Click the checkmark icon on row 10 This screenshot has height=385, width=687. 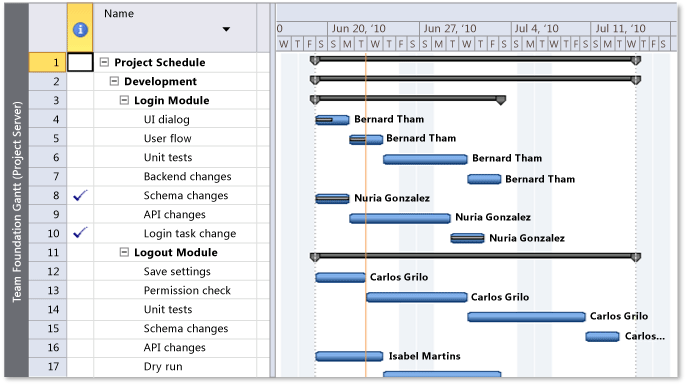81,233
